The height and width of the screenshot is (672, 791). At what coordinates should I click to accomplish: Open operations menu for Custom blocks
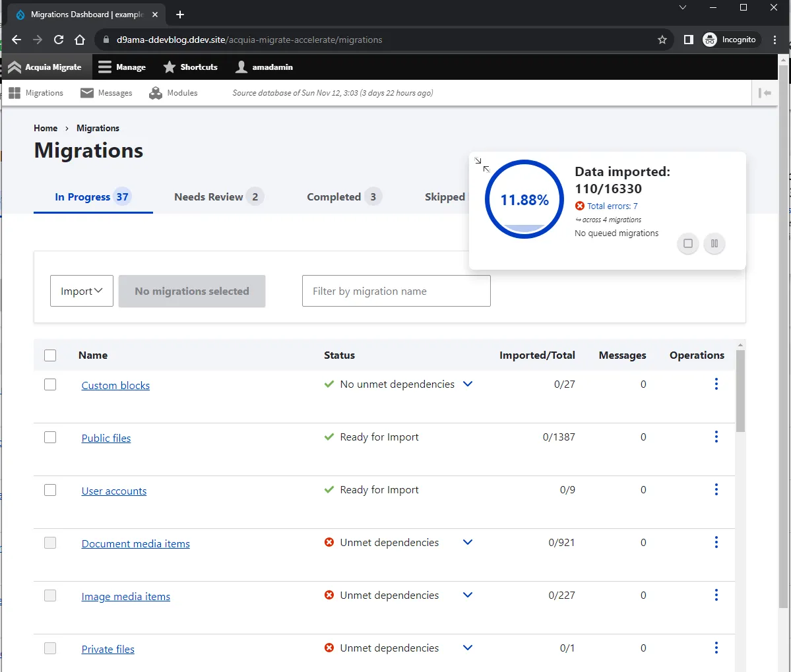[x=716, y=384]
